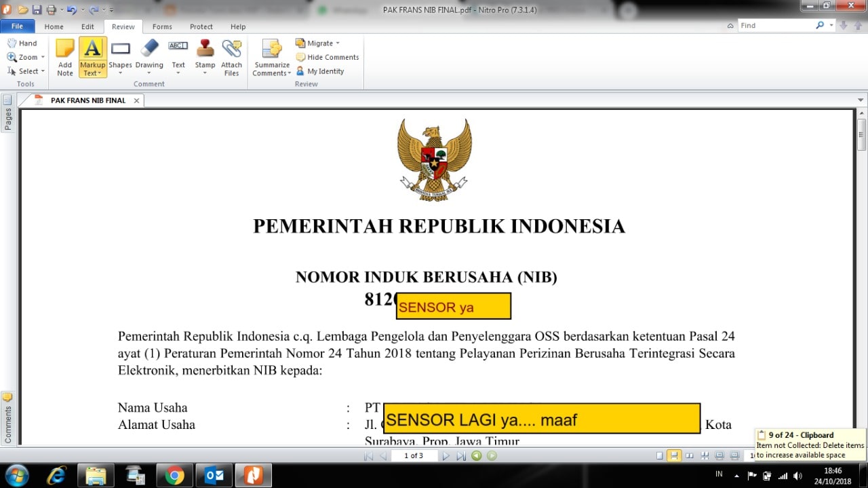Click the volume icon in system tray

[x=797, y=476]
